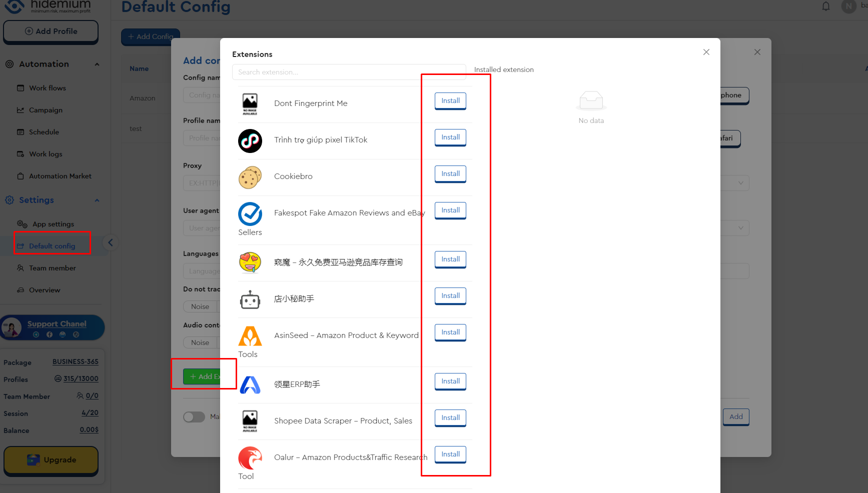Collapse the Automation section
Screen dimensions: 868x493
[x=97, y=64]
